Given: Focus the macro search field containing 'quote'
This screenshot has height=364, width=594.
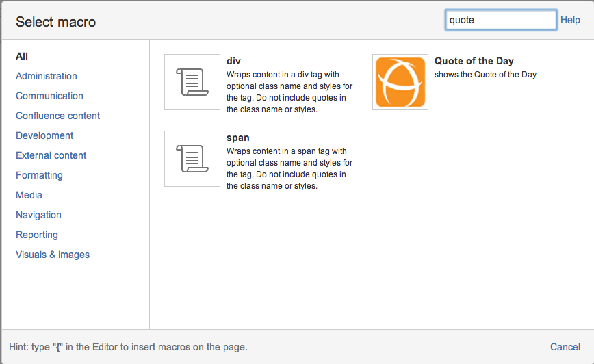Looking at the screenshot, I should [x=500, y=20].
